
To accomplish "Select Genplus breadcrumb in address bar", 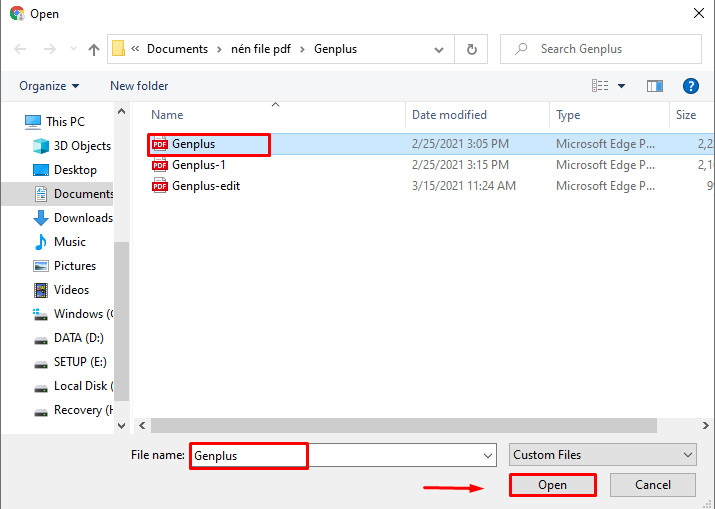I will coord(335,49).
